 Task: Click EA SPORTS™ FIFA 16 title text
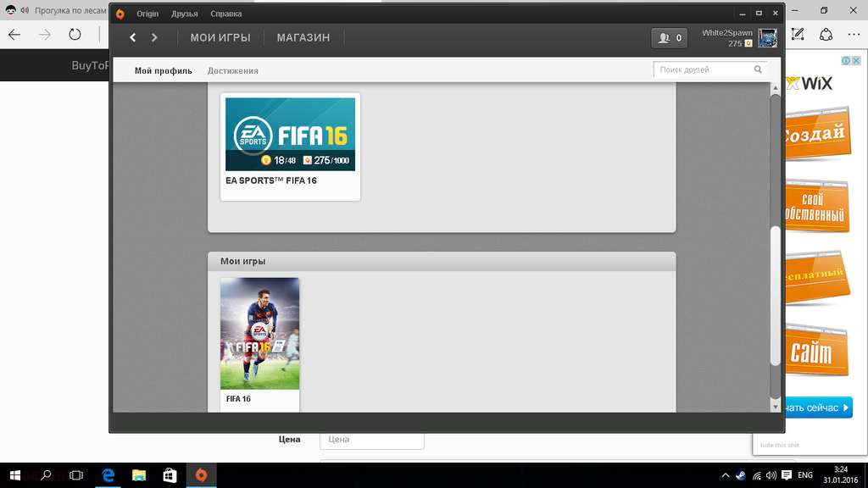(x=271, y=180)
